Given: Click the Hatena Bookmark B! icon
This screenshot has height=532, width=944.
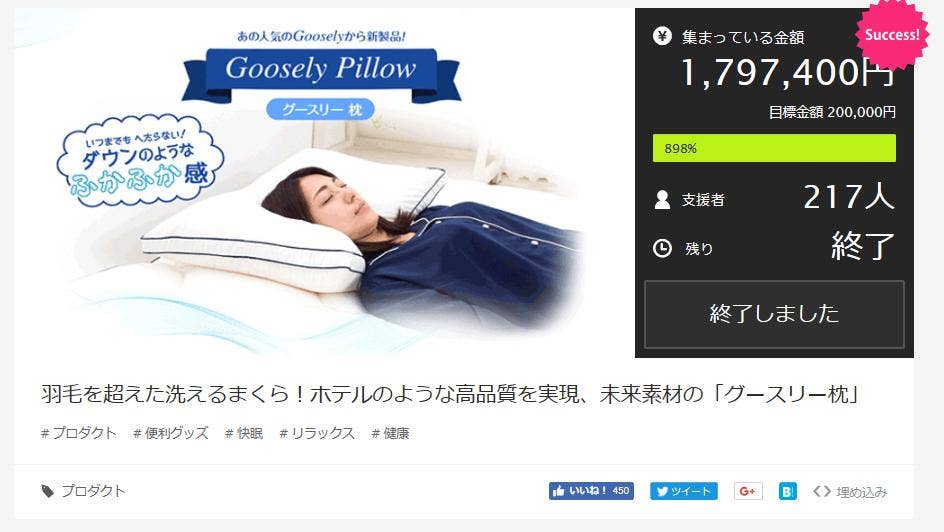Looking at the screenshot, I should pyautogui.click(x=787, y=491).
